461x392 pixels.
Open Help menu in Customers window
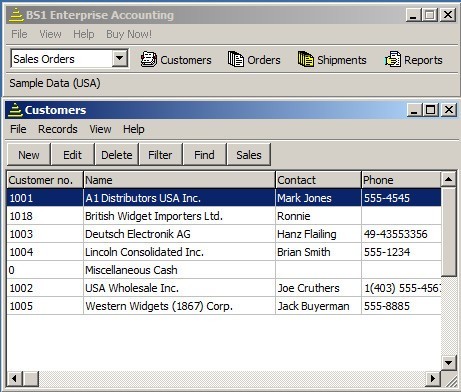pos(134,129)
